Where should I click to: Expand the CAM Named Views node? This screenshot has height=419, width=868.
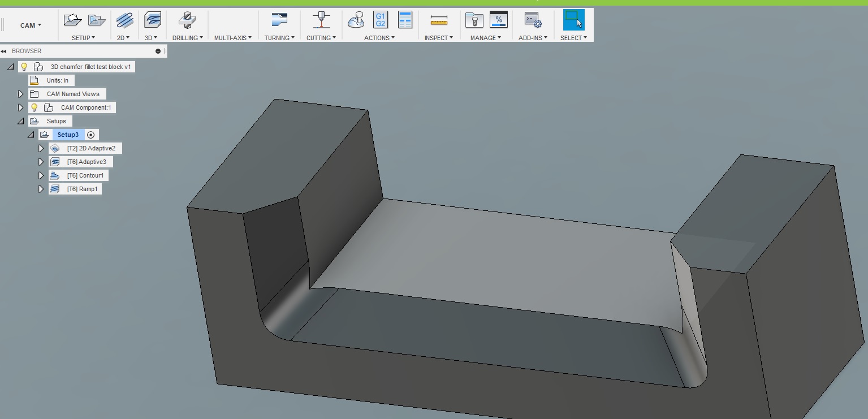20,93
